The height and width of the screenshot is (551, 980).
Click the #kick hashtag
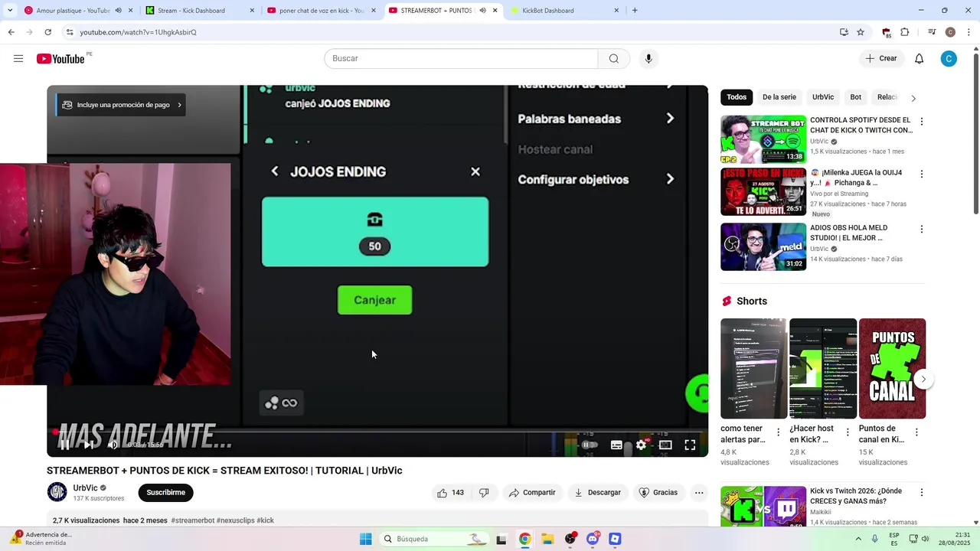click(265, 520)
